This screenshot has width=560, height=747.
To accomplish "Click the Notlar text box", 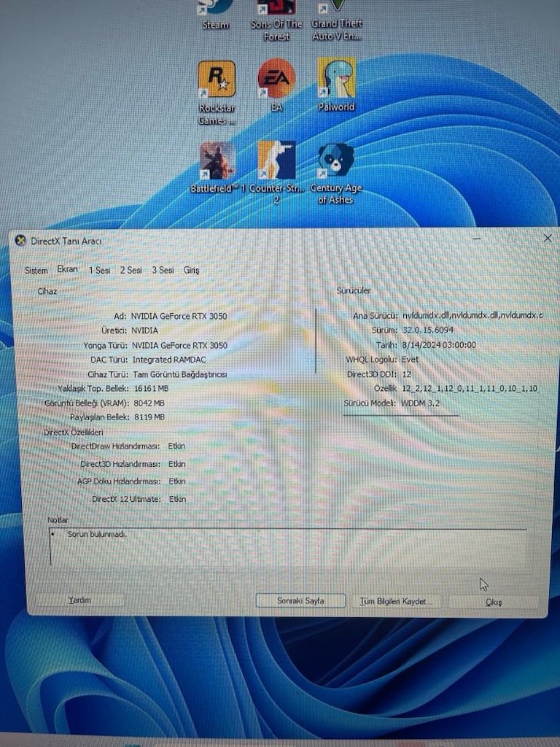I will [289, 547].
